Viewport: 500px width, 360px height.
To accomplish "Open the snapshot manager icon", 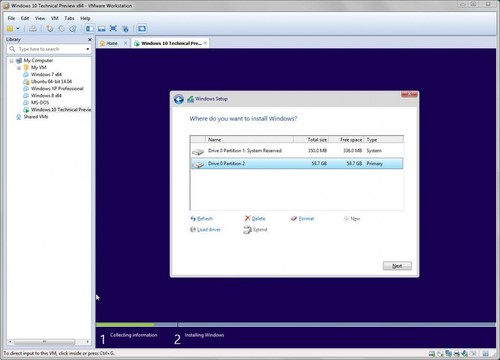I will 73,29.
